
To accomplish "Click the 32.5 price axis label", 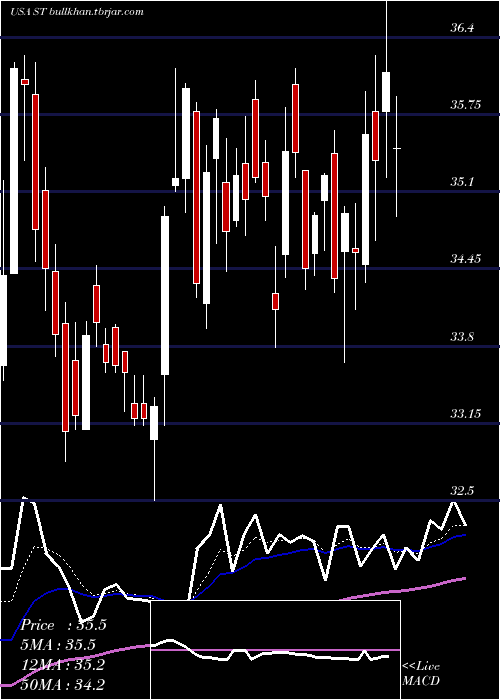I will point(462,491).
